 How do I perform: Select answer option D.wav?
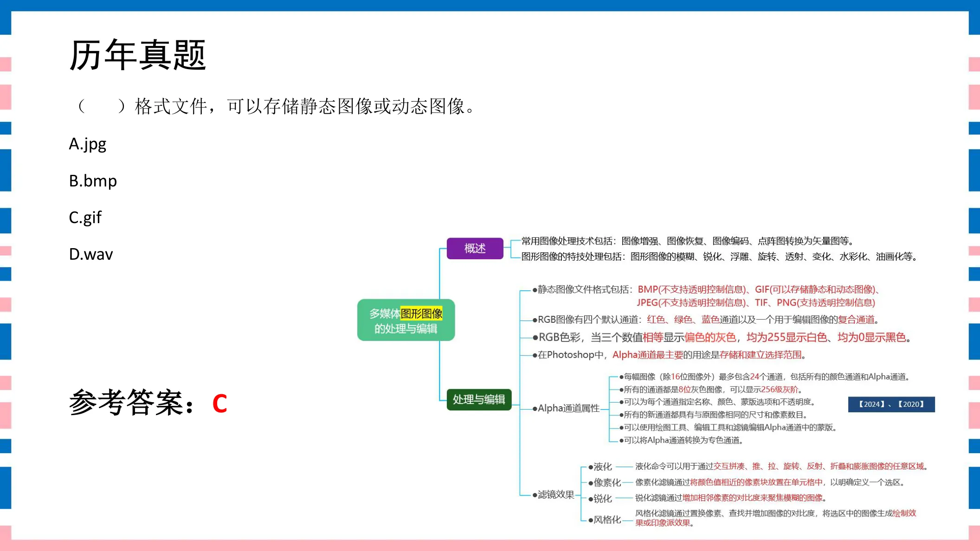pyautogui.click(x=91, y=254)
